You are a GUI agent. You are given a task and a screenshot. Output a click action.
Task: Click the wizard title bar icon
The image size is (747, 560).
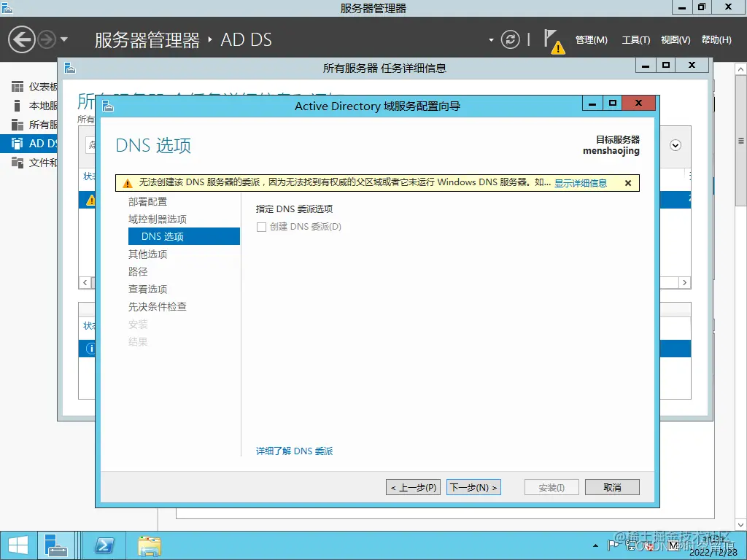108,106
